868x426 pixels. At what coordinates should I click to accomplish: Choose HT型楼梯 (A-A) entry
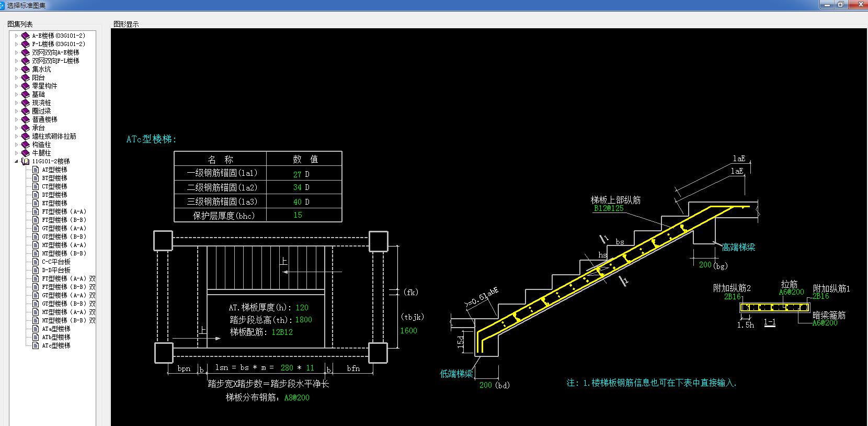(64, 245)
